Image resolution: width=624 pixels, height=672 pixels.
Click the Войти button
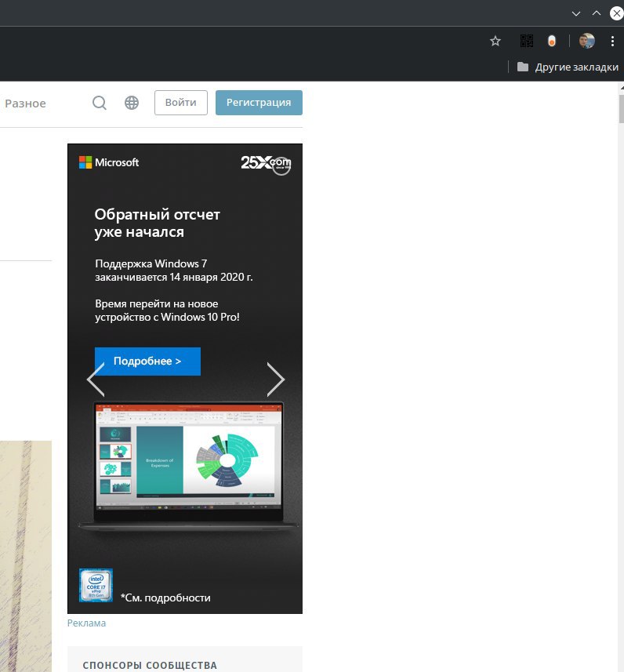tap(181, 103)
